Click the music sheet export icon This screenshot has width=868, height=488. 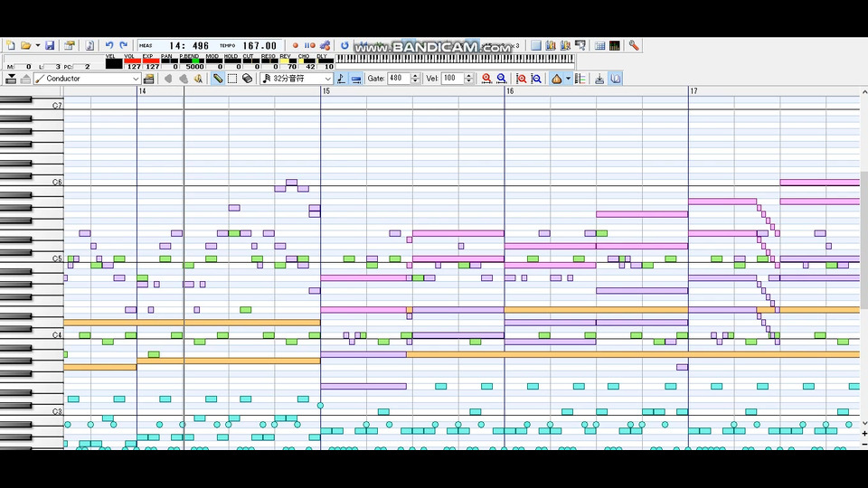[90, 45]
